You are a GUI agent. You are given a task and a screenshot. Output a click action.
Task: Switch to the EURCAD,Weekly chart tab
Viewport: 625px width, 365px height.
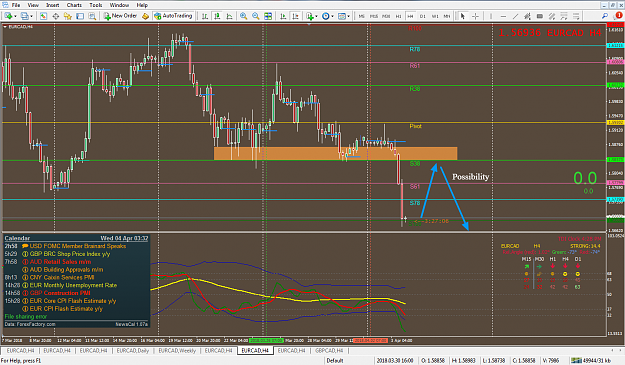click(x=177, y=351)
